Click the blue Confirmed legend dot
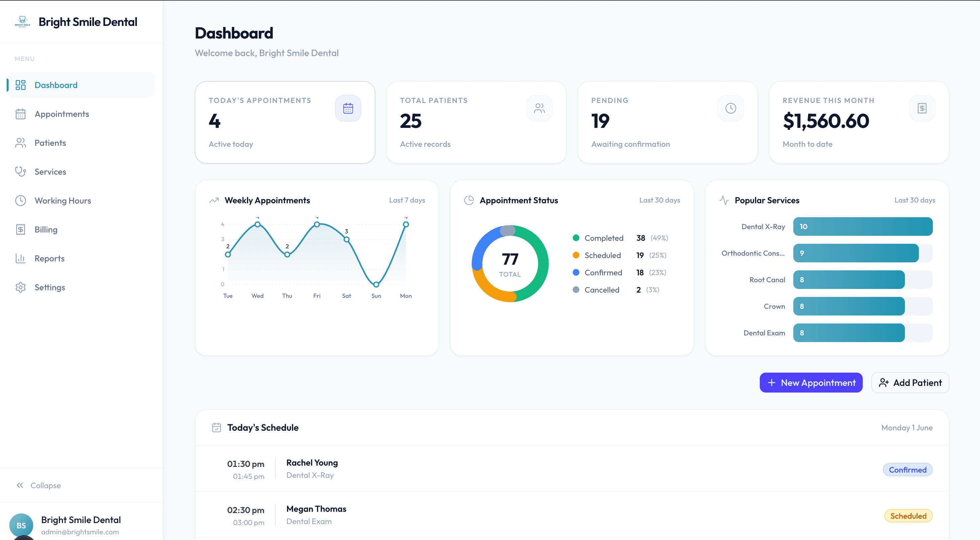Image resolution: width=980 pixels, height=540 pixels. pos(576,272)
